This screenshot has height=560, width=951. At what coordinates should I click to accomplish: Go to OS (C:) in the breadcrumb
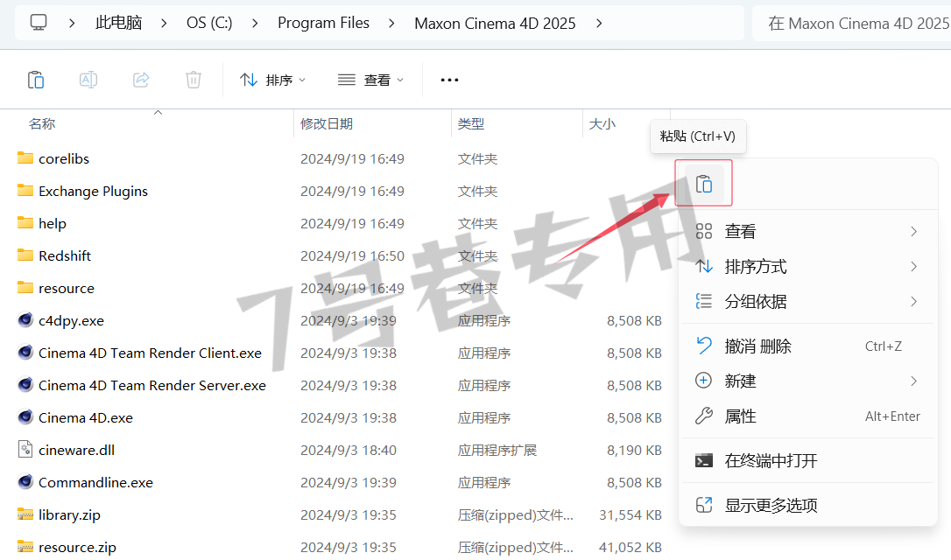click(x=209, y=23)
